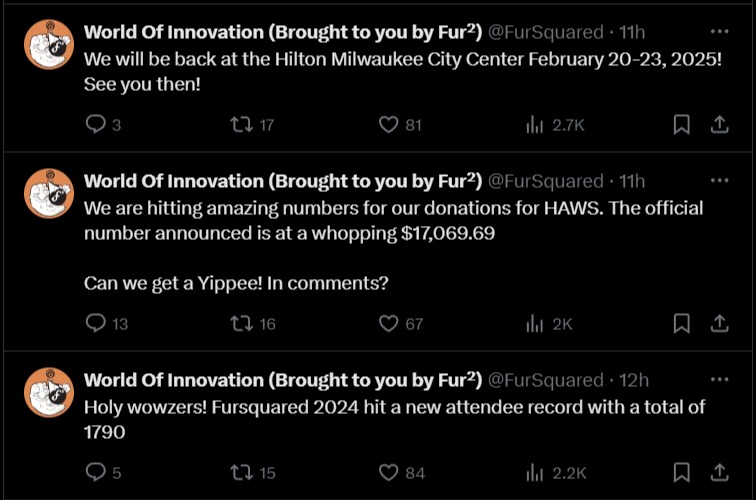This screenshot has height=500, width=756.
Task: Reply to the HAWS donations tweet
Action: point(97,323)
